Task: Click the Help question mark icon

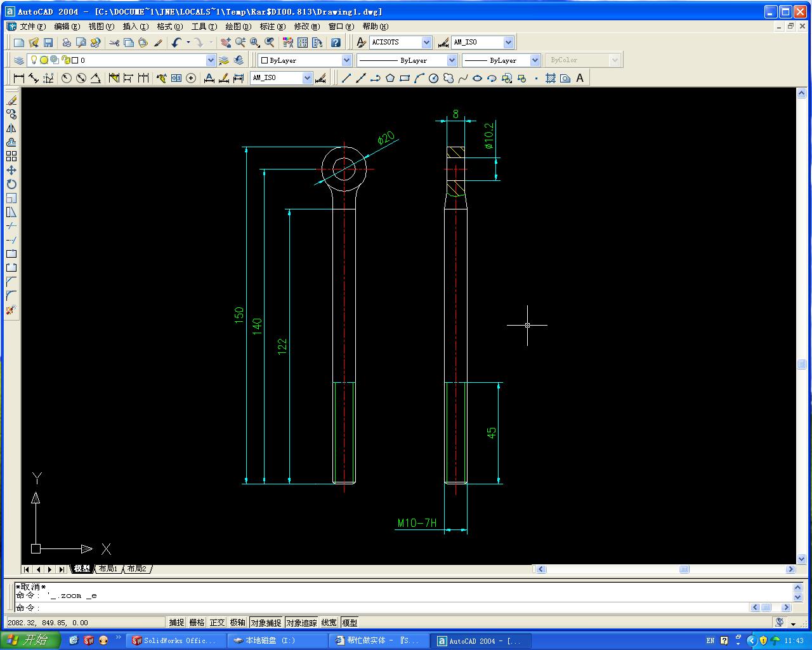Action: pyautogui.click(x=336, y=43)
